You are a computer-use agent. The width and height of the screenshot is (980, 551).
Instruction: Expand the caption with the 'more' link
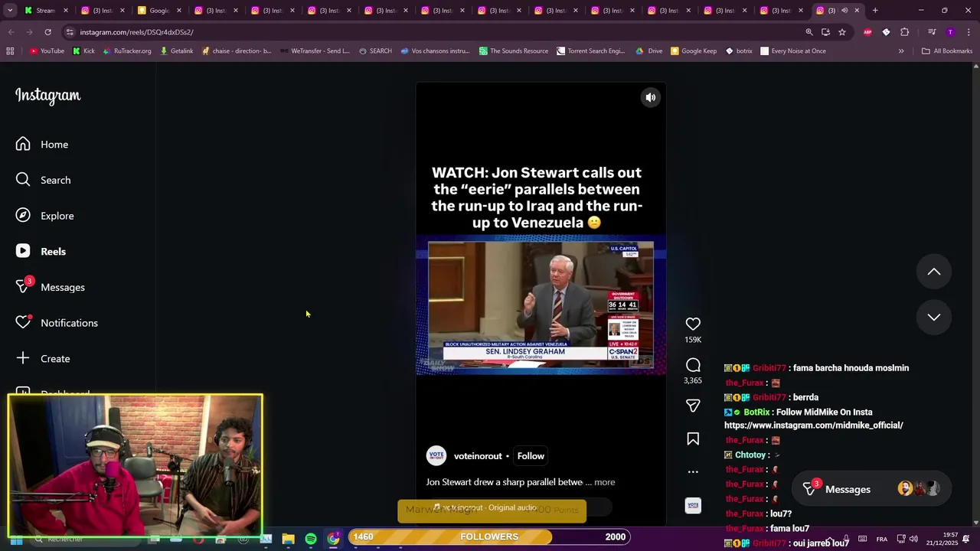click(604, 482)
